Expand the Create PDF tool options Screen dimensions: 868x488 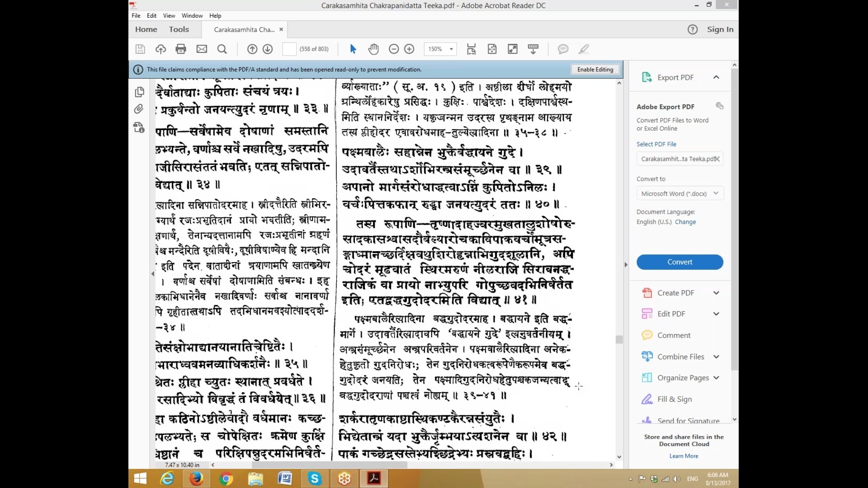pos(716,293)
